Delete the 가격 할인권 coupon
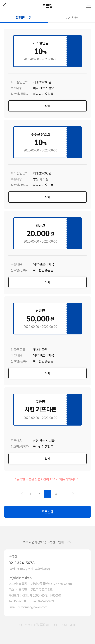Image resolution: width=95 pixels, height=644 pixels. 47,106
